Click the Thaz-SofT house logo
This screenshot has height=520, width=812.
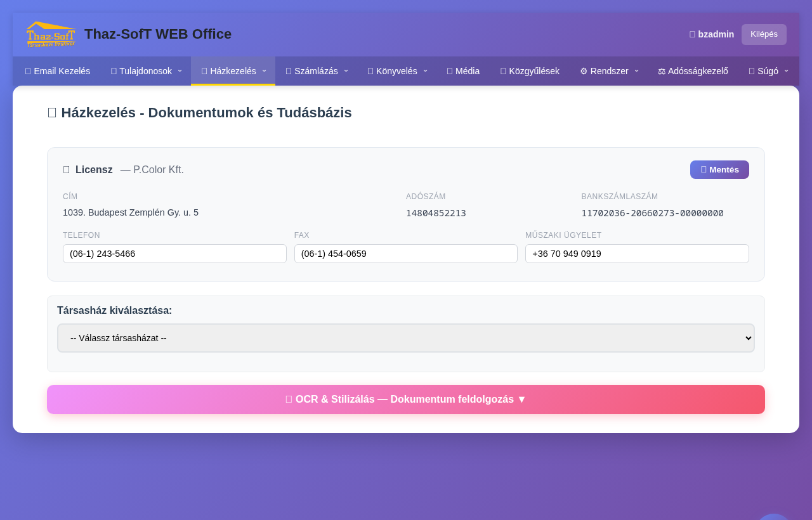tap(51, 34)
